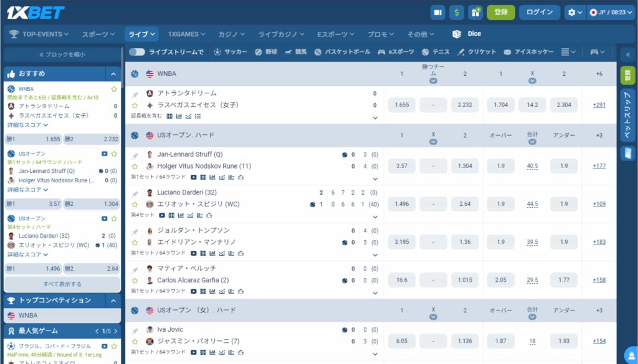Open +291 more markets link

[x=599, y=105]
